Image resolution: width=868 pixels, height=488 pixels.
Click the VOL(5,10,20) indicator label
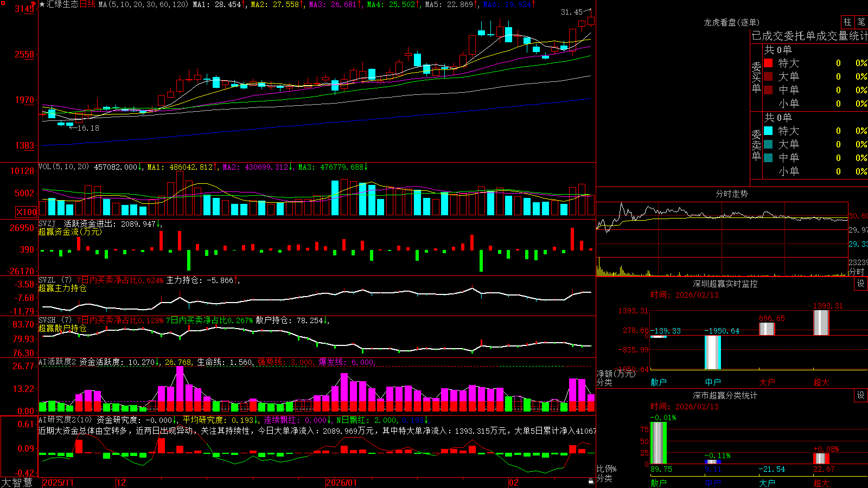(63, 167)
